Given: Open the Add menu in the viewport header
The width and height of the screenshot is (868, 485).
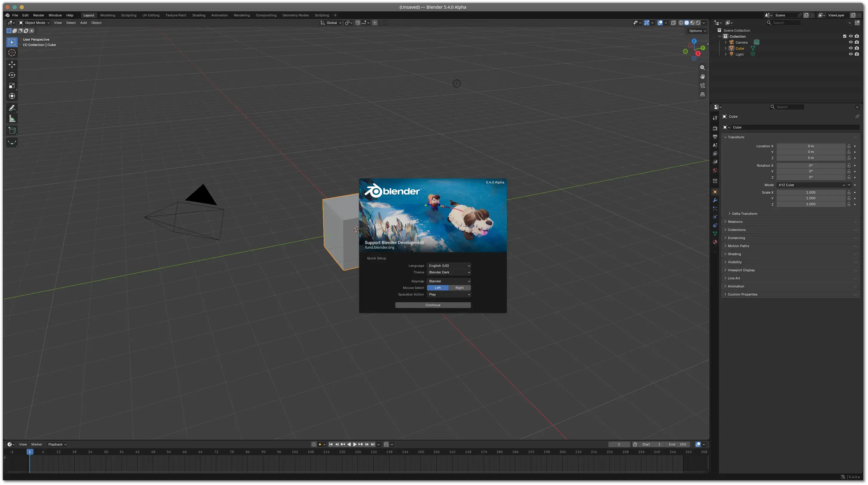Looking at the screenshot, I should (x=83, y=23).
